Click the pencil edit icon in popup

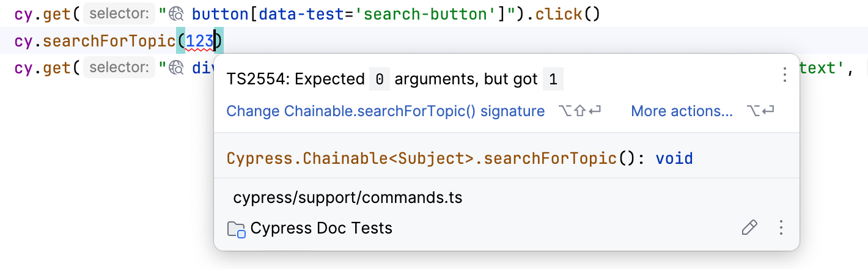(749, 228)
